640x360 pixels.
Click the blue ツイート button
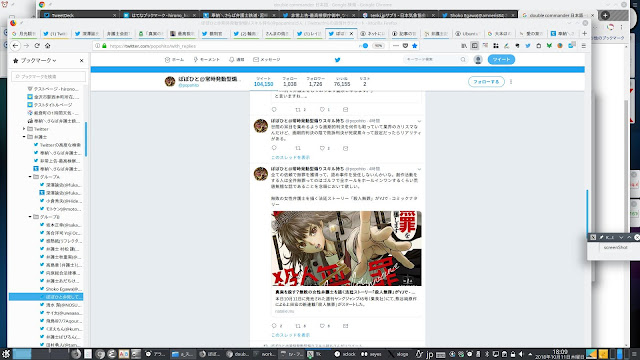pos(501,60)
